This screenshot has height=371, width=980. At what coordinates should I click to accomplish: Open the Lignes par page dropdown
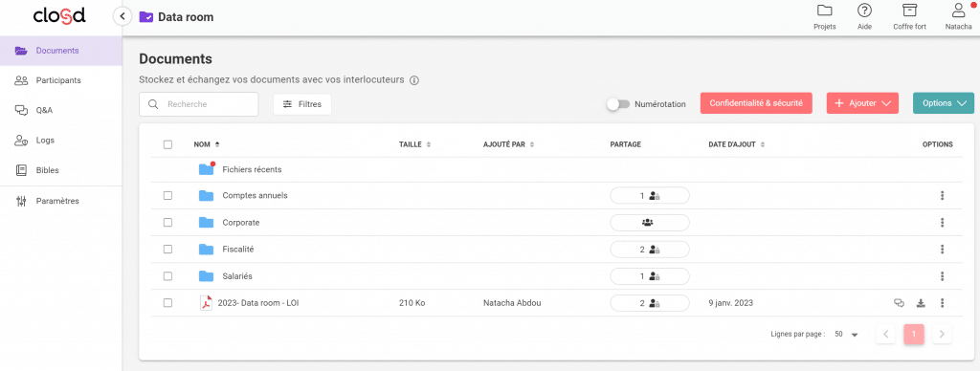[x=847, y=334]
